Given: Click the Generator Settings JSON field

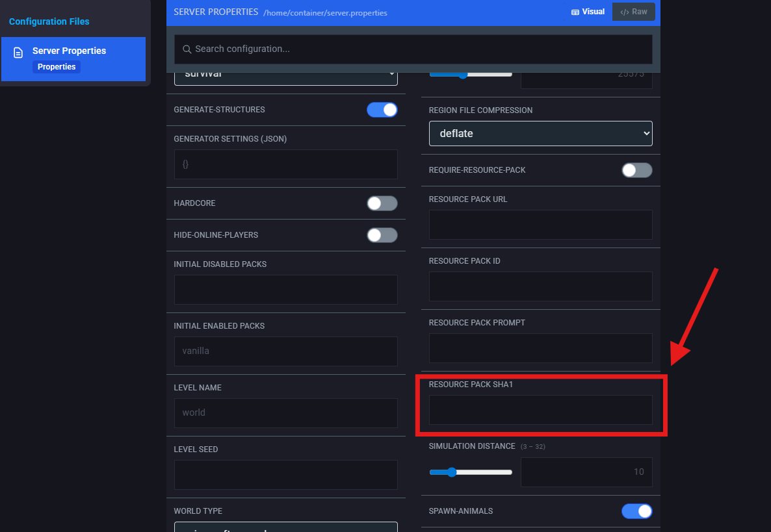Looking at the screenshot, I should 285,164.
